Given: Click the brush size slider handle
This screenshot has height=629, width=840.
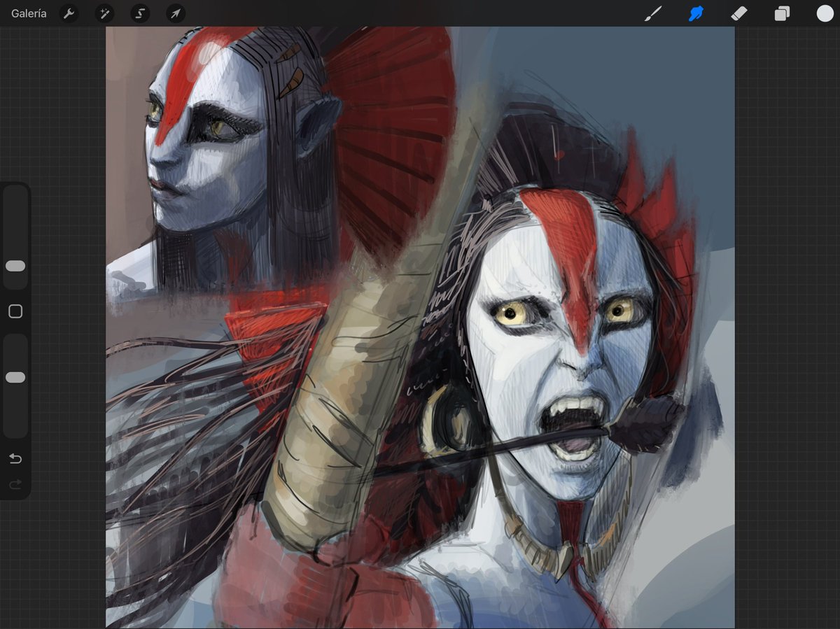Looking at the screenshot, I should click(x=15, y=266).
